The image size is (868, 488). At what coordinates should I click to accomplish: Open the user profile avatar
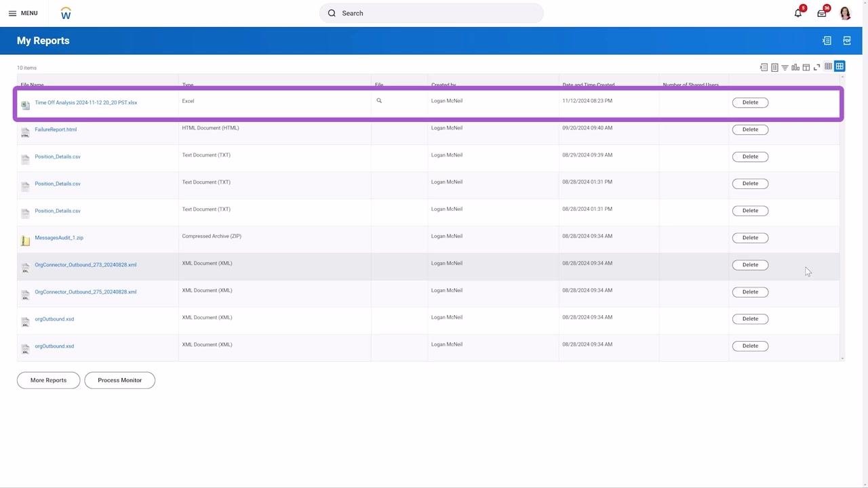coord(845,13)
